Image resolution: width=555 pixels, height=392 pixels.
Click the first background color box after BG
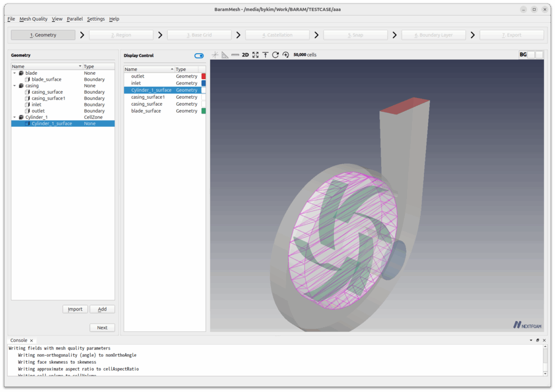coord(531,55)
